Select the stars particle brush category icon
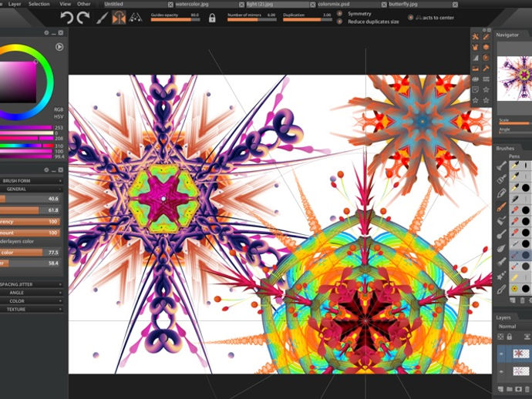The width and height of the screenshot is (532, 399). pos(501,276)
